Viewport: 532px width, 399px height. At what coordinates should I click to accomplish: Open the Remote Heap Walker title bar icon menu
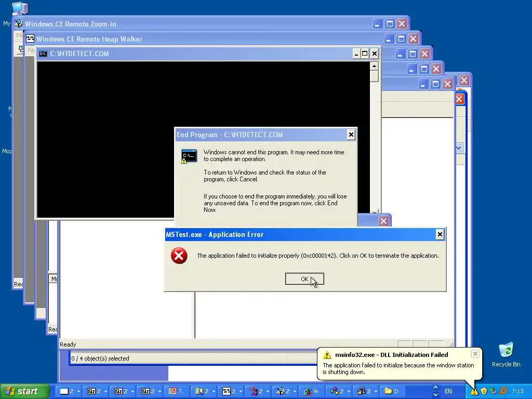[30, 38]
